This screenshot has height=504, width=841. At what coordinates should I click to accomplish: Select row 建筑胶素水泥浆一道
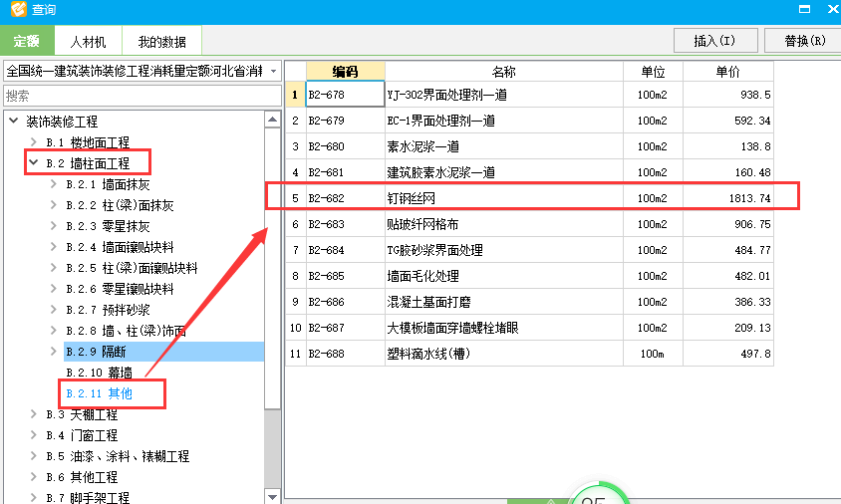[x=529, y=172]
